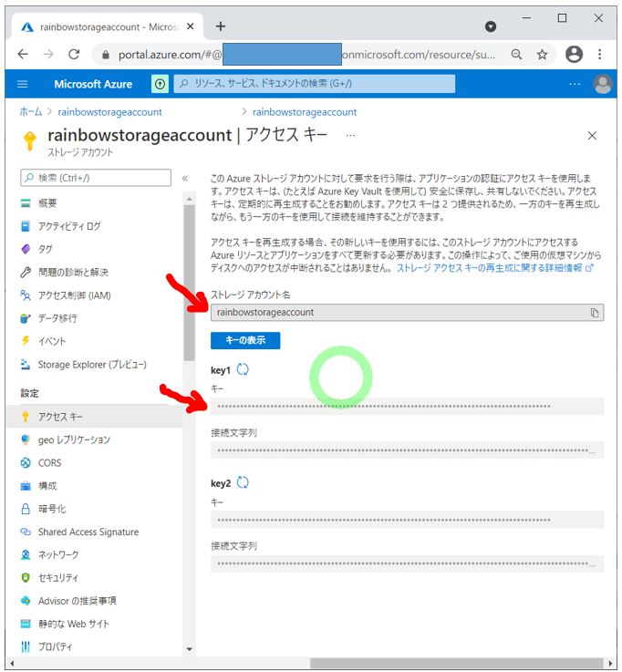This screenshot has width=622, height=672.
Task: Click the 暗号化 lock icon
Action: tap(26, 509)
